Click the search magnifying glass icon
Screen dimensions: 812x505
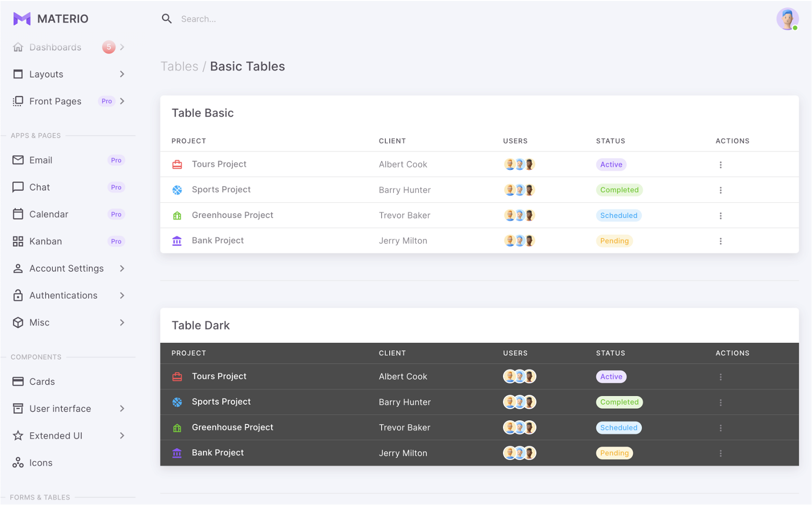(167, 18)
